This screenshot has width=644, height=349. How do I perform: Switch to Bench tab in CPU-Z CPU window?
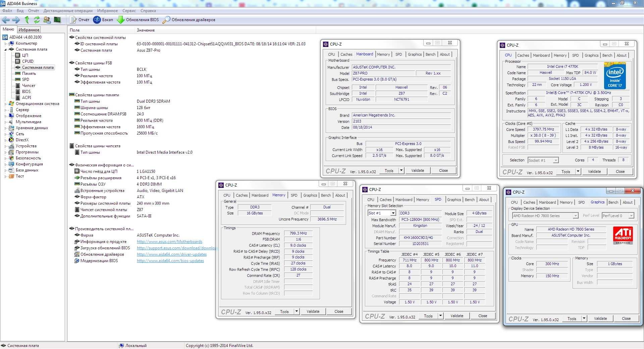click(x=607, y=55)
